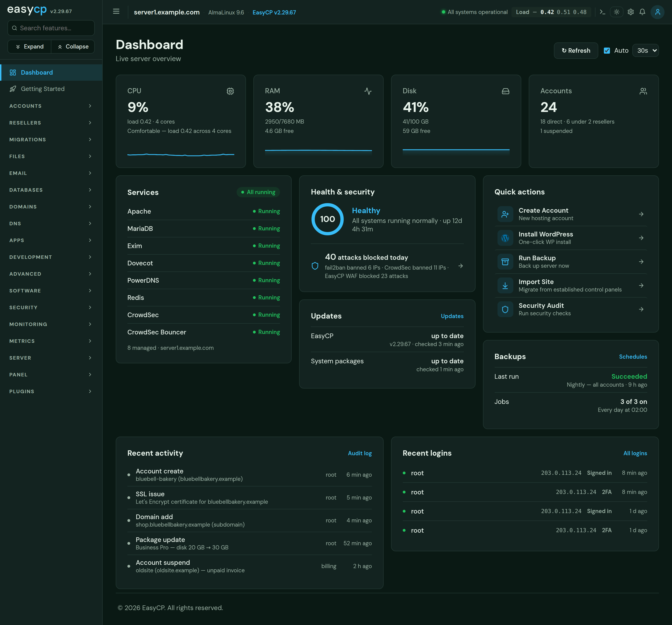Viewport: 672px width, 625px height.
Task: Click the Accounts users icon
Action: click(x=643, y=91)
